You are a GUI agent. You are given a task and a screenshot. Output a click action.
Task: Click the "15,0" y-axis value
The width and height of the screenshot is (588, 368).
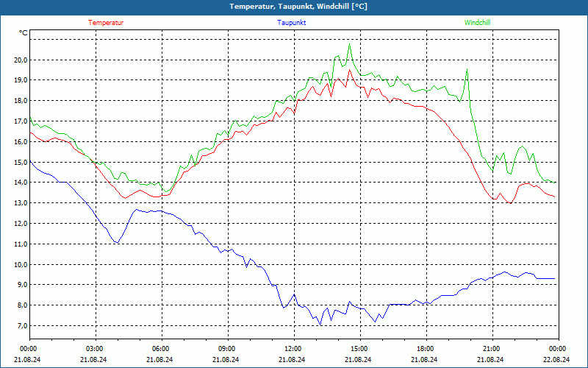[21, 162]
